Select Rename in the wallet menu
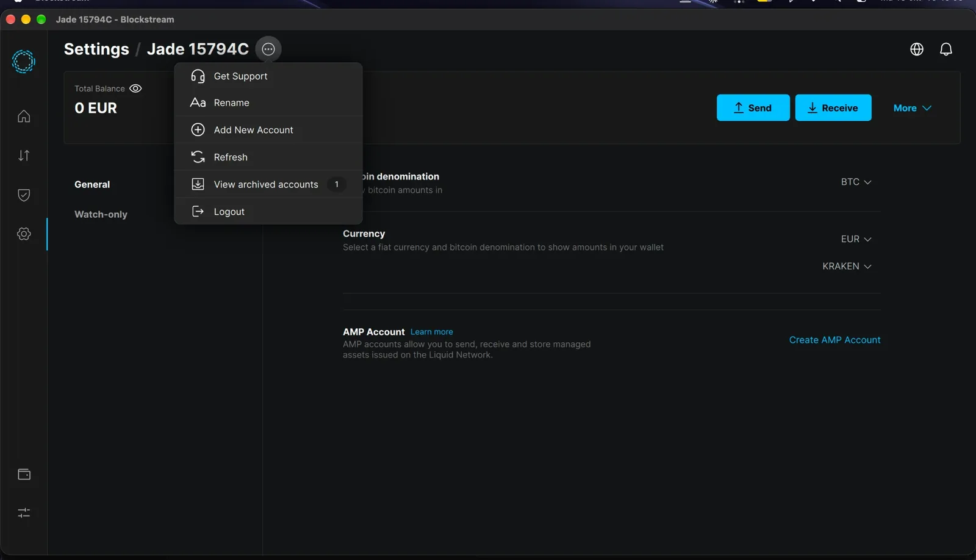976x560 pixels. 268,102
